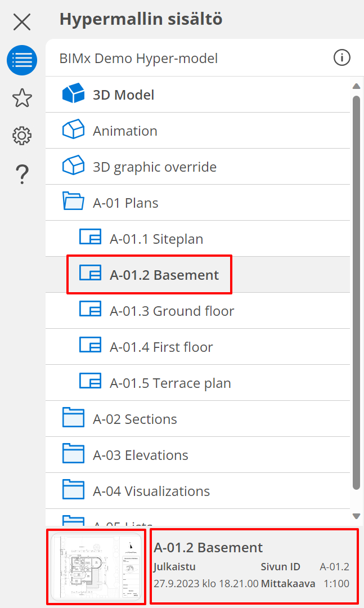This screenshot has height=608, width=364.
Task: Open the A-01.1 Siteplan sheet
Action: pos(156,239)
